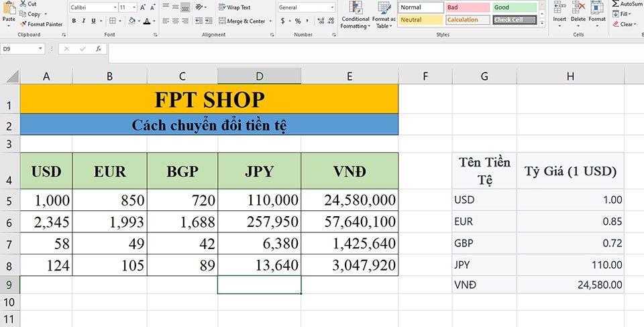Image resolution: width=644 pixels, height=327 pixels.
Task: Open the fill color dropdown arrow
Action: coord(139,21)
